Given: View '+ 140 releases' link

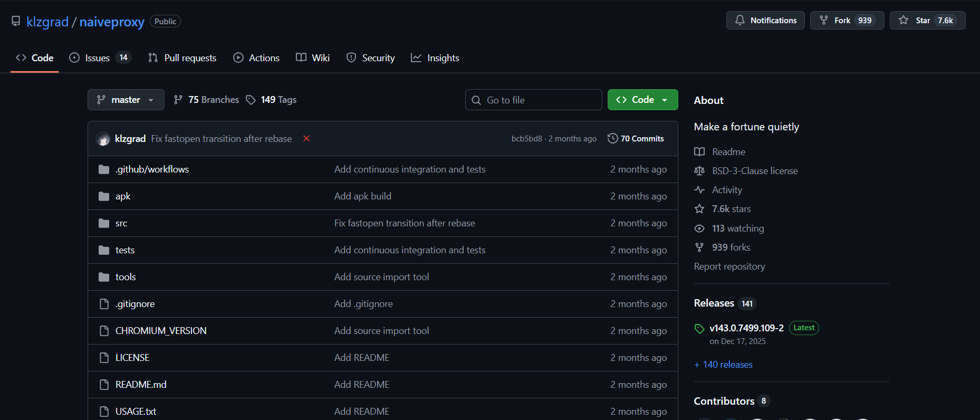Looking at the screenshot, I should tap(724, 365).
